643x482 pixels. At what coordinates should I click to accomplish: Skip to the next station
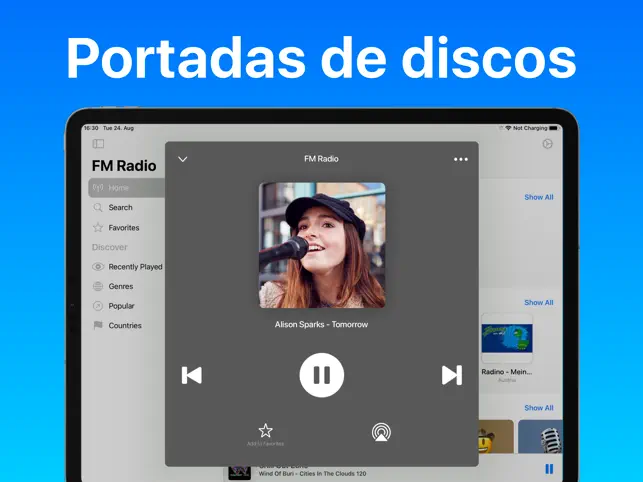(452, 375)
